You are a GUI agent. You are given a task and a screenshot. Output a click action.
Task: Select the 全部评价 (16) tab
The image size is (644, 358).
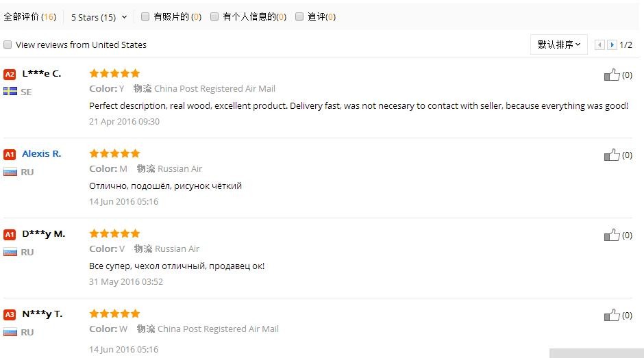(x=30, y=17)
